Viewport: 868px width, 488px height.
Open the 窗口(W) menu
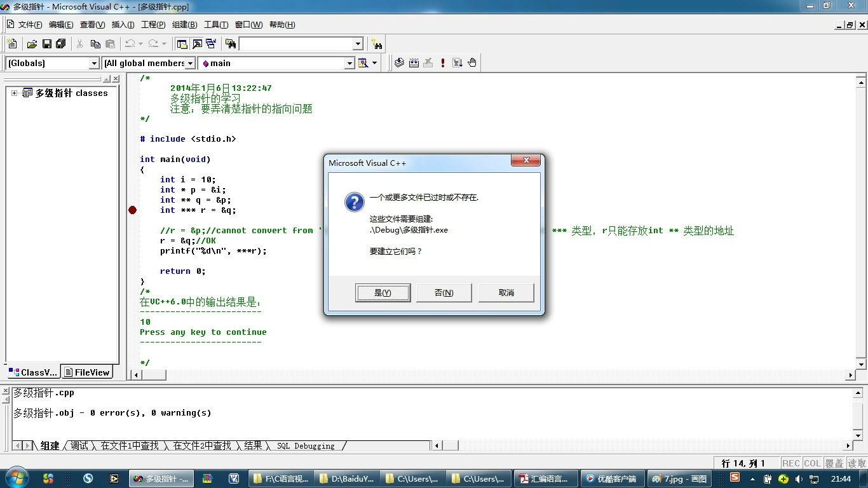tap(248, 25)
